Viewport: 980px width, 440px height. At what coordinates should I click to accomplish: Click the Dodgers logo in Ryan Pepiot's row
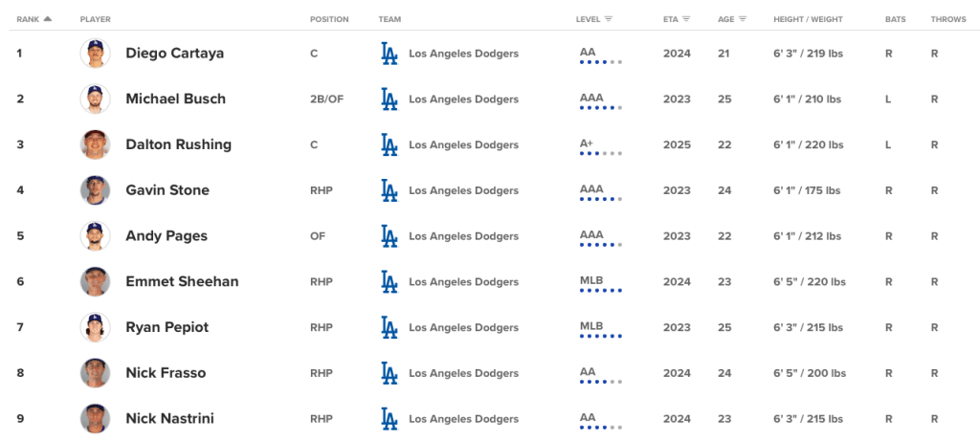click(x=389, y=327)
